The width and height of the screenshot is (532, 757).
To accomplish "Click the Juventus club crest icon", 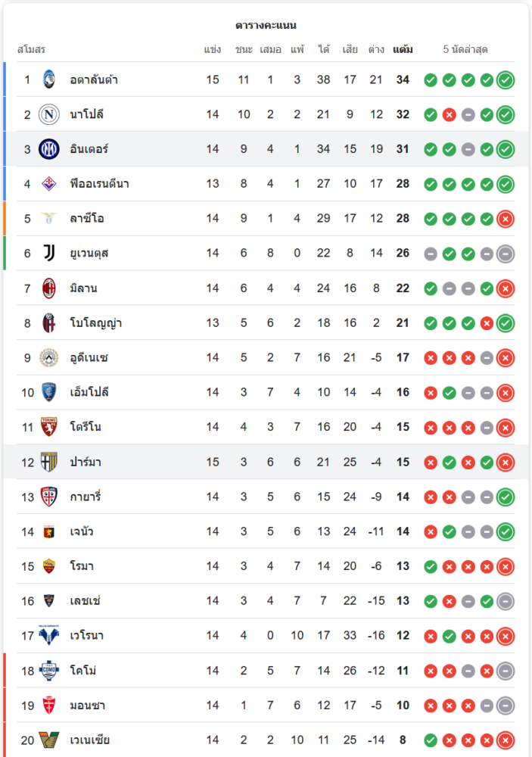I will [49, 253].
